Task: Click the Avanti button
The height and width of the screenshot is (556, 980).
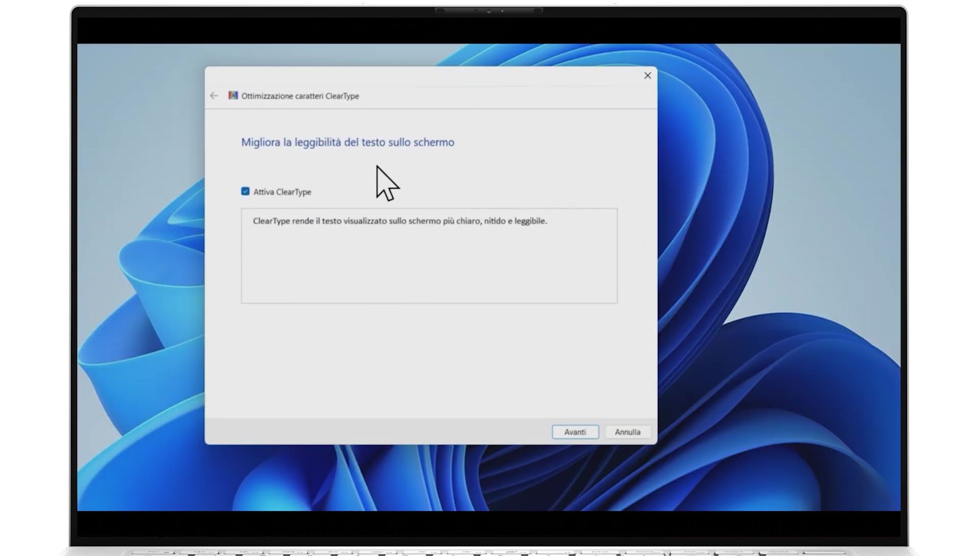Action: click(575, 432)
